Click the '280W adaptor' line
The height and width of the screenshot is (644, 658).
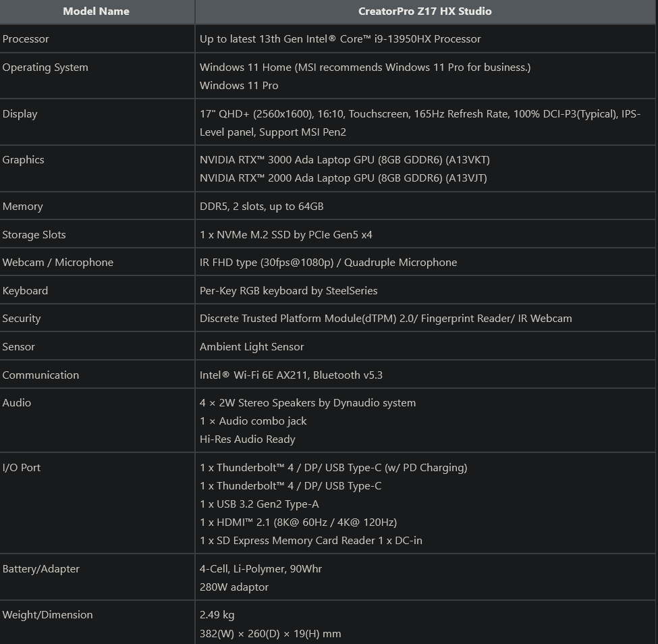tap(234, 587)
